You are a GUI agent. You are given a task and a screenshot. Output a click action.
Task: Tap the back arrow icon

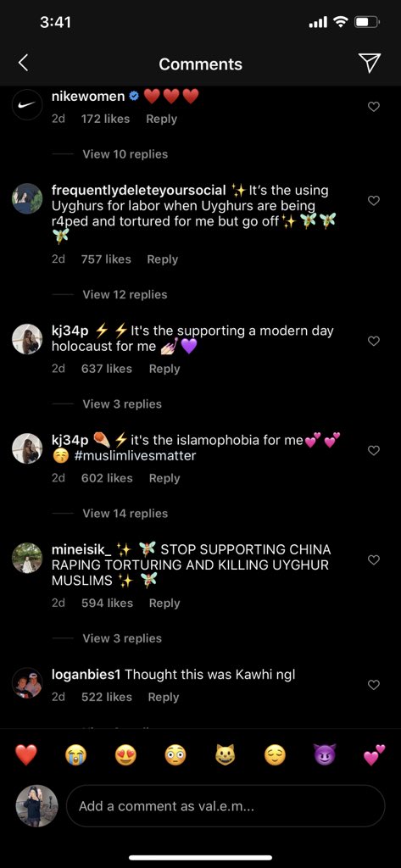click(23, 64)
